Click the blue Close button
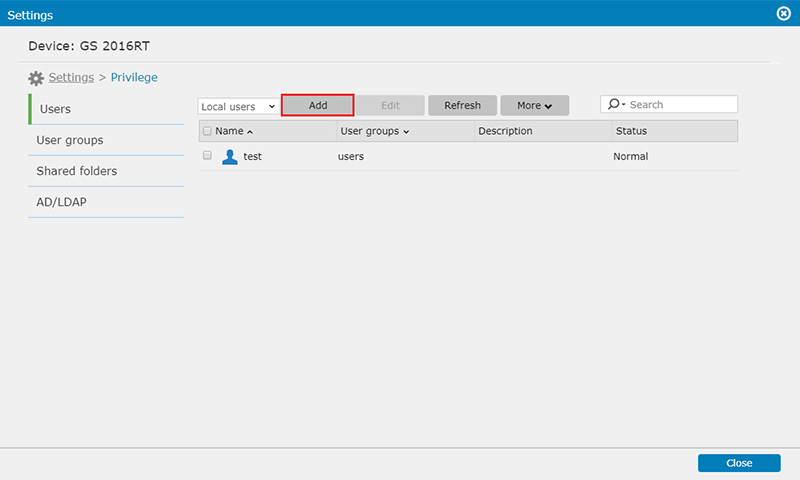 739,463
